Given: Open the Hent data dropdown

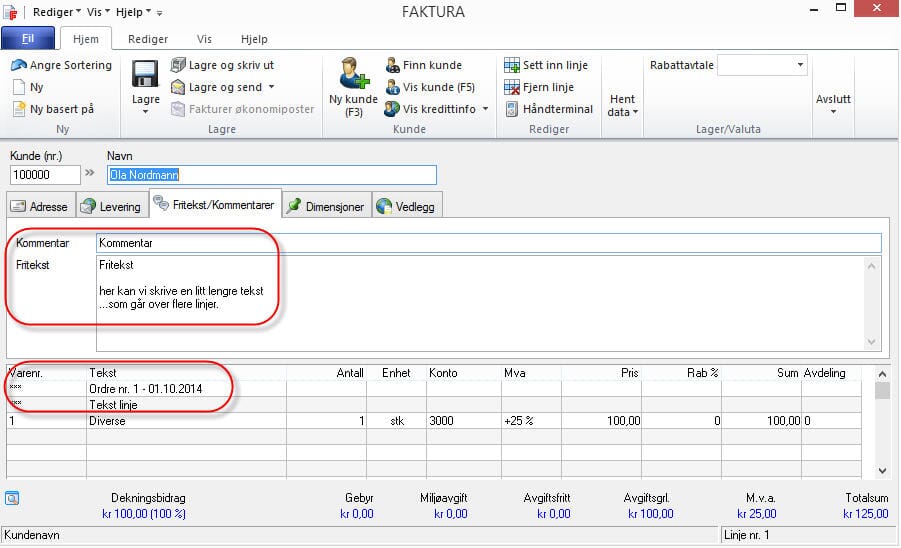Looking at the screenshot, I should click(623, 106).
